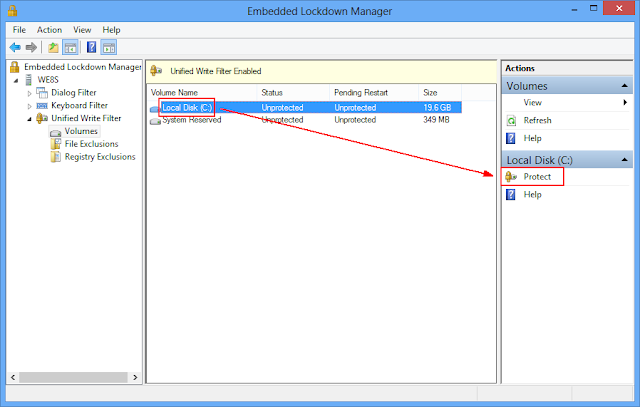Click the blue Help toolbar icon
640x407 pixels.
pos(91,47)
